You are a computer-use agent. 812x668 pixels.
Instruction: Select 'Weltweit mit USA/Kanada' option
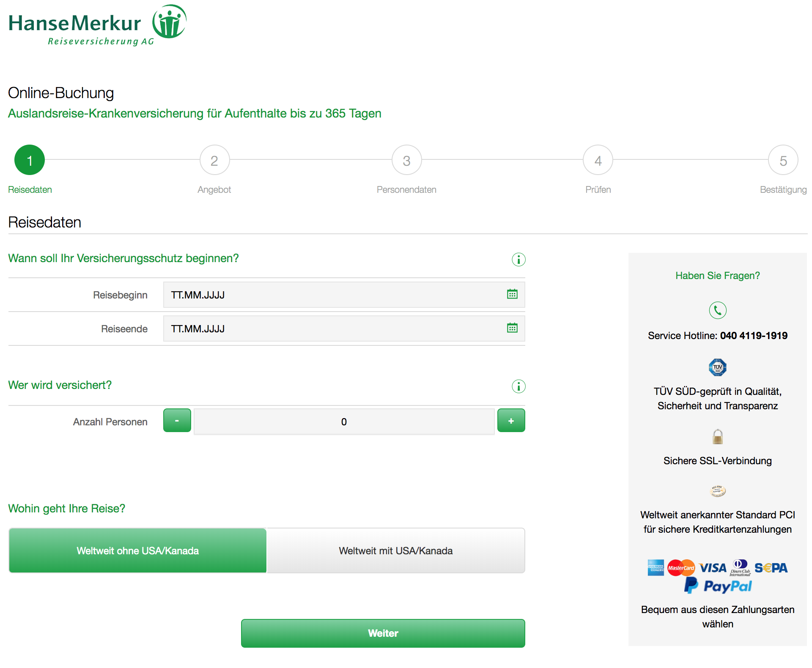[x=396, y=550]
